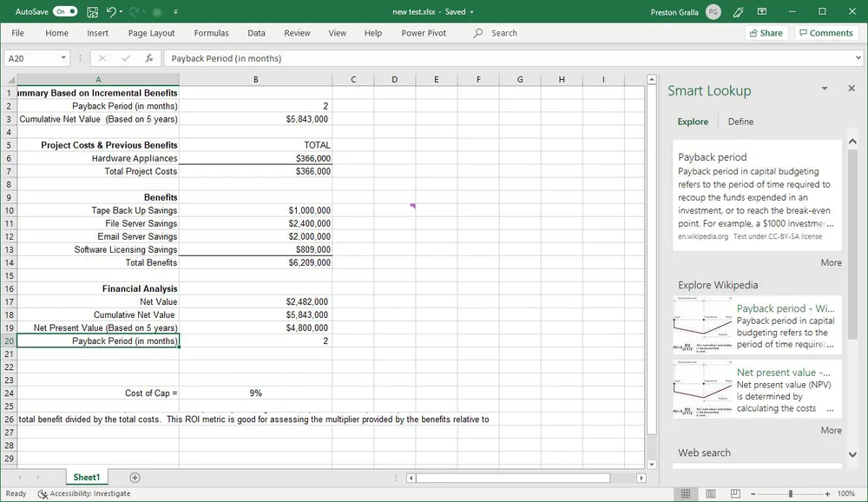Select row 14 header
868x502 pixels.
9,262
